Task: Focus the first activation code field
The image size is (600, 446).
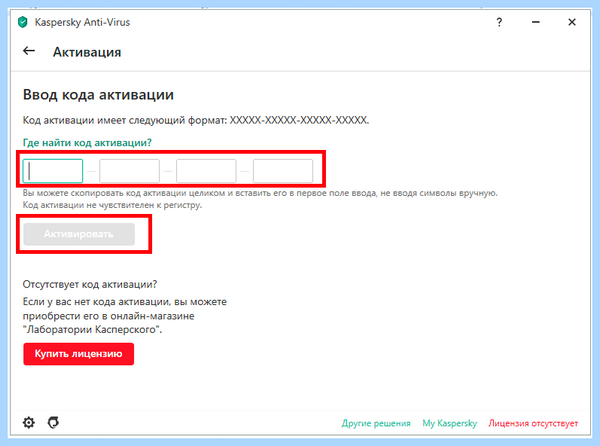Action: click(x=53, y=171)
